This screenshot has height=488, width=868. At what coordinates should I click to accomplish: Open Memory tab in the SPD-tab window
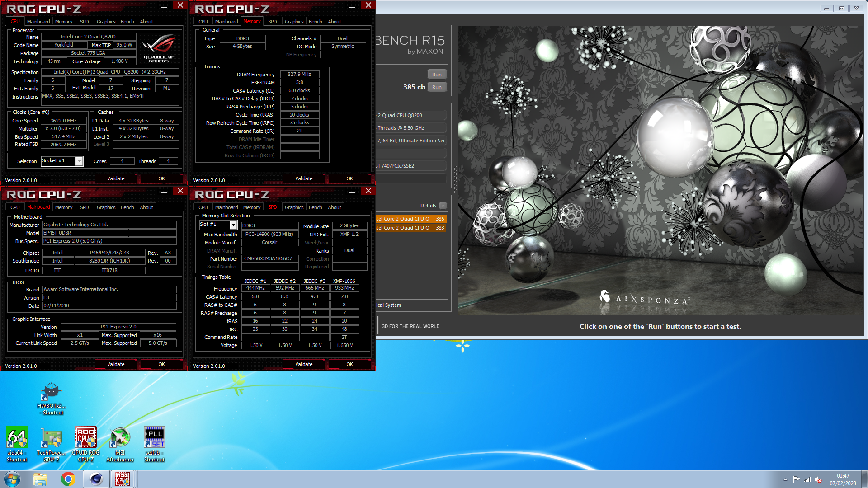click(x=251, y=207)
